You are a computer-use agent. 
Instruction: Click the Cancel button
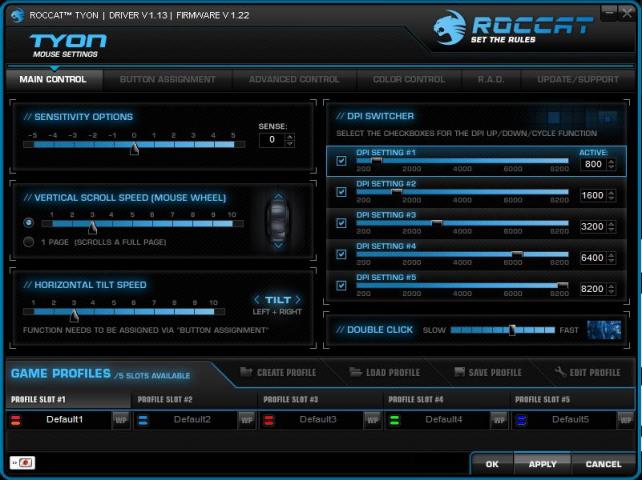[x=604, y=464]
